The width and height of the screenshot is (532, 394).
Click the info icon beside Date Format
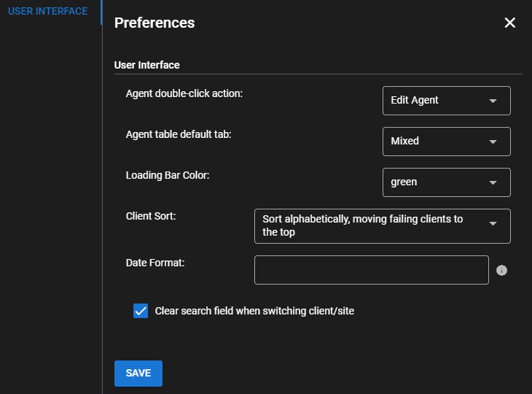coord(501,271)
